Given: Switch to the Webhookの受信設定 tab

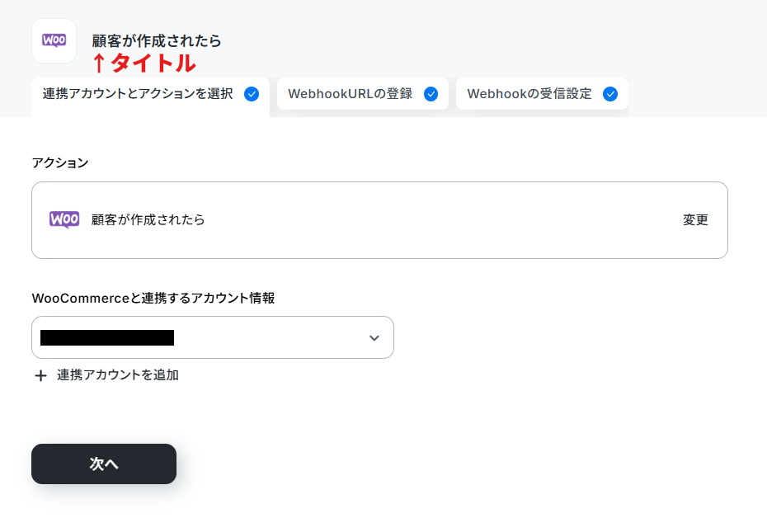Looking at the screenshot, I should [x=542, y=93].
